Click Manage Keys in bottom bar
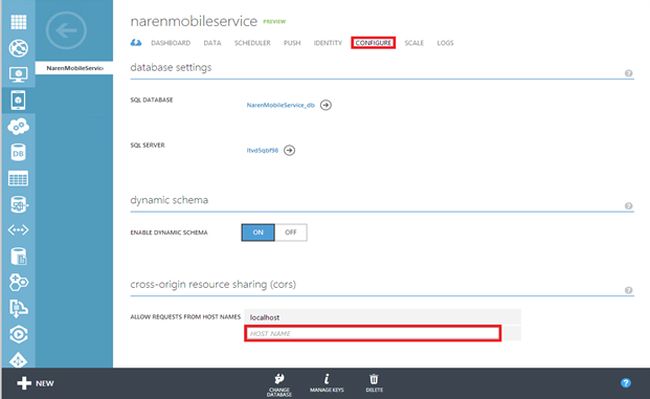 (327, 383)
